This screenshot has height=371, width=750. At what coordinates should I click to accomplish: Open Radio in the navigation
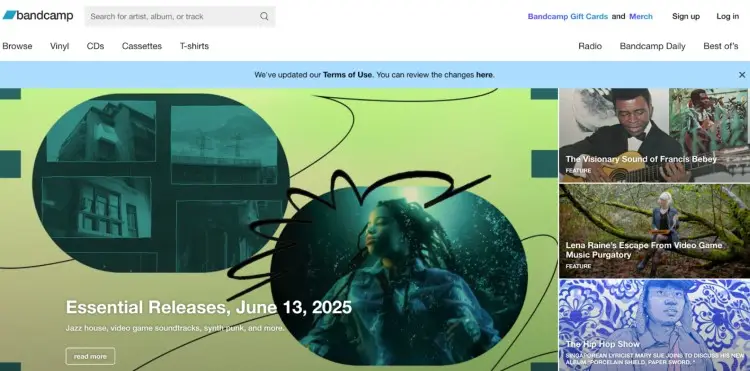(590, 46)
